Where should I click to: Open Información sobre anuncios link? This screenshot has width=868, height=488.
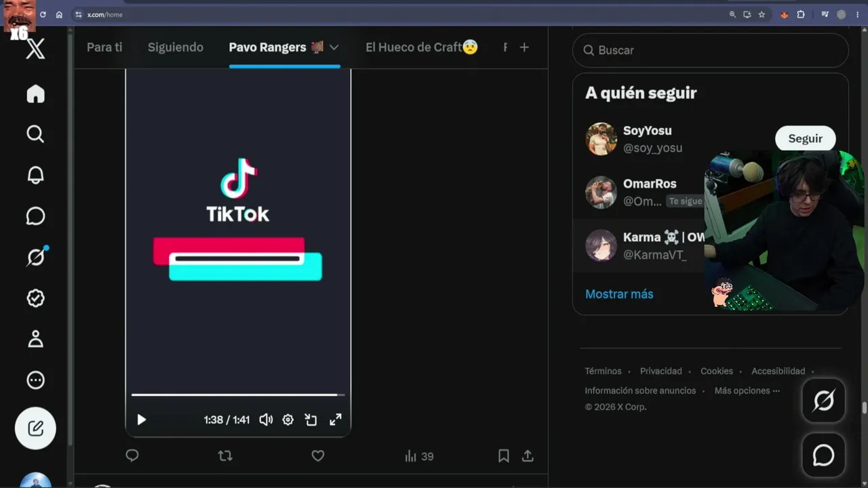[x=640, y=390]
